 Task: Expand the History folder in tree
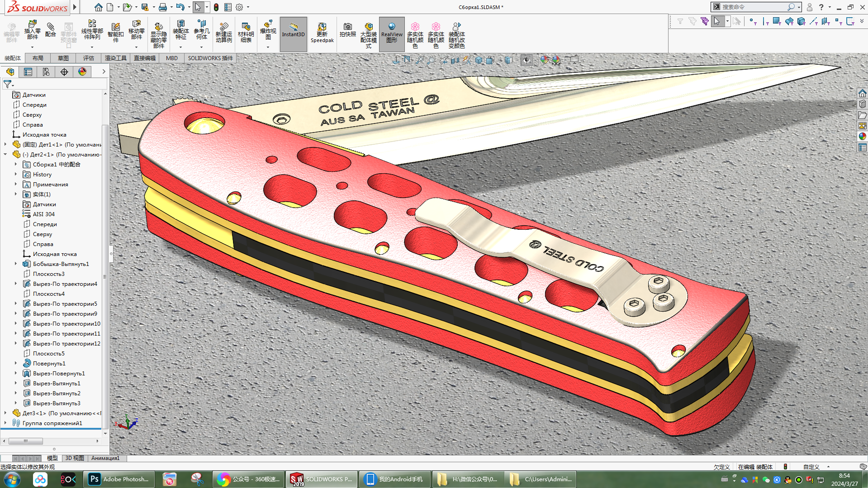[x=15, y=175]
